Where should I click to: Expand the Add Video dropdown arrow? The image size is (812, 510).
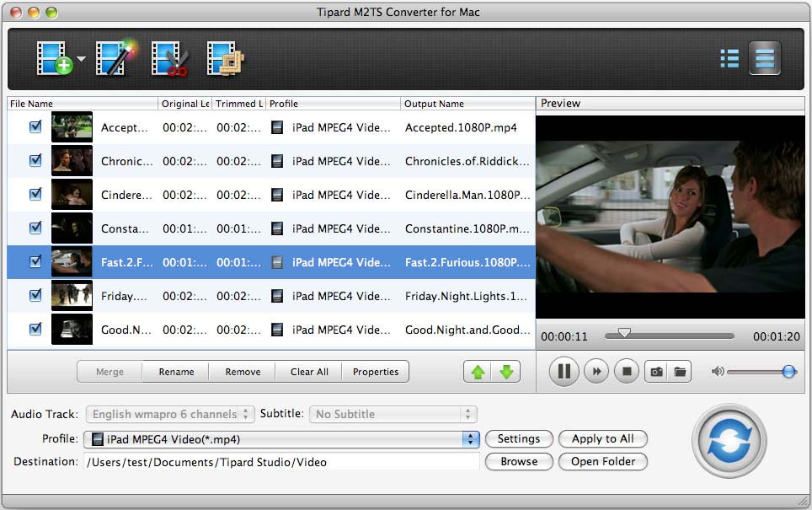click(x=82, y=60)
